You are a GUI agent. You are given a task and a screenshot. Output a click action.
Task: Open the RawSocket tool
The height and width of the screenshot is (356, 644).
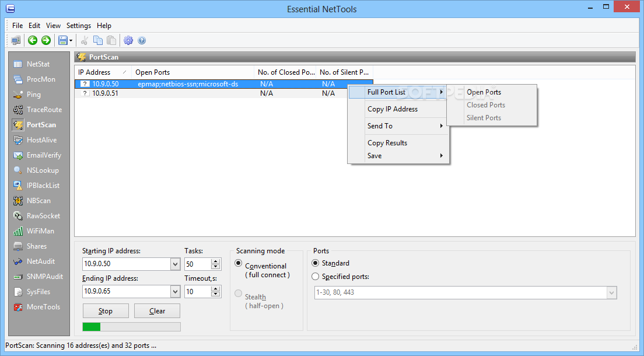tap(37, 217)
